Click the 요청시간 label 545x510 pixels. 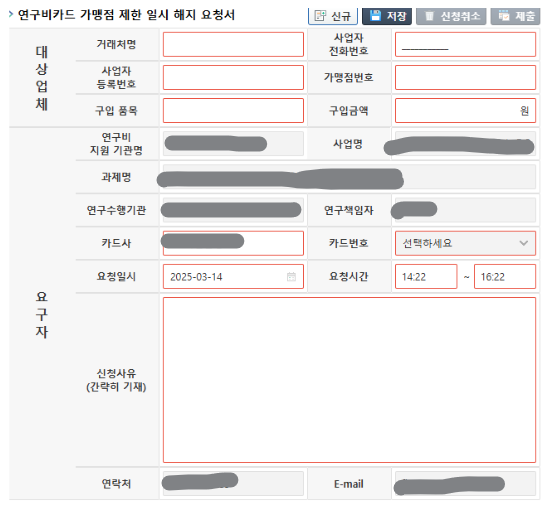[x=349, y=276]
